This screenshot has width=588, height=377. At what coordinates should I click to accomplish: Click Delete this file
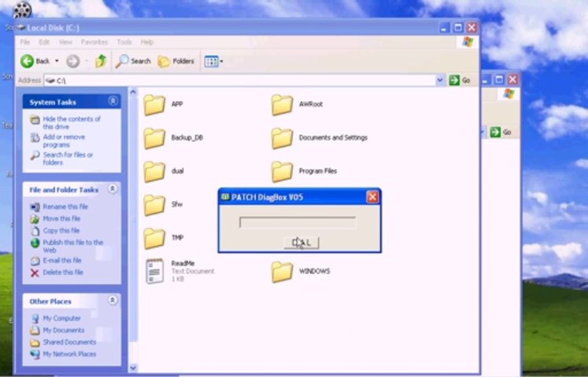[63, 272]
